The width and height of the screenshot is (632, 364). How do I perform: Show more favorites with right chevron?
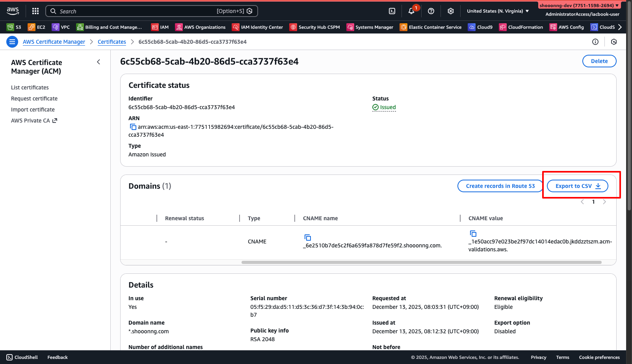[x=620, y=27]
